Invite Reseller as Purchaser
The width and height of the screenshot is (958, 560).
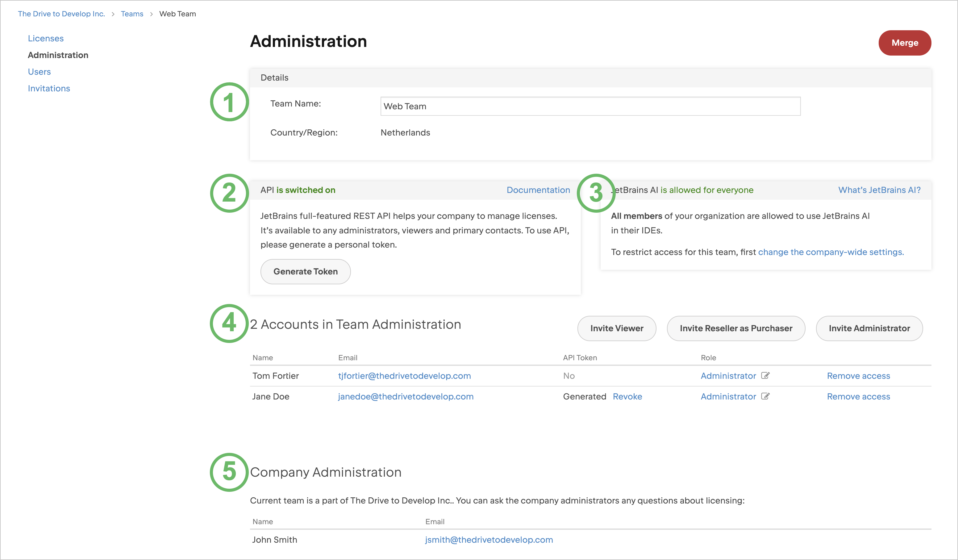pyautogui.click(x=735, y=328)
